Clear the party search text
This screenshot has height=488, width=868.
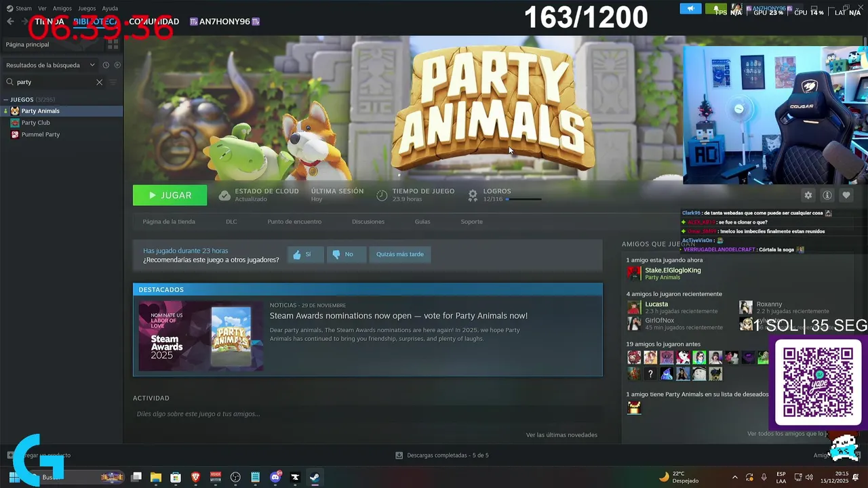point(99,82)
